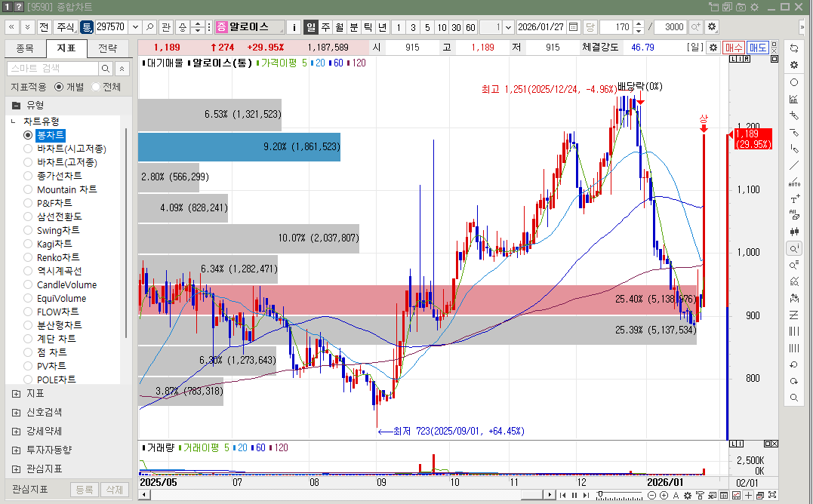Image resolution: width=813 pixels, height=504 pixels.
Task: Click the double left arrow icon in toolbar
Action: [11, 27]
